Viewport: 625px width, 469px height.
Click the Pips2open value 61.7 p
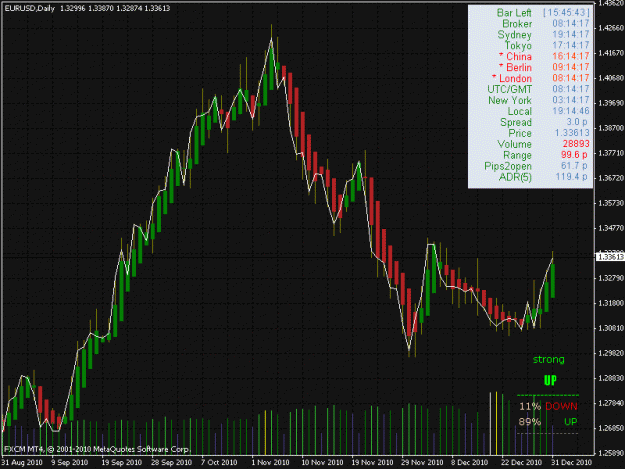point(574,166)
